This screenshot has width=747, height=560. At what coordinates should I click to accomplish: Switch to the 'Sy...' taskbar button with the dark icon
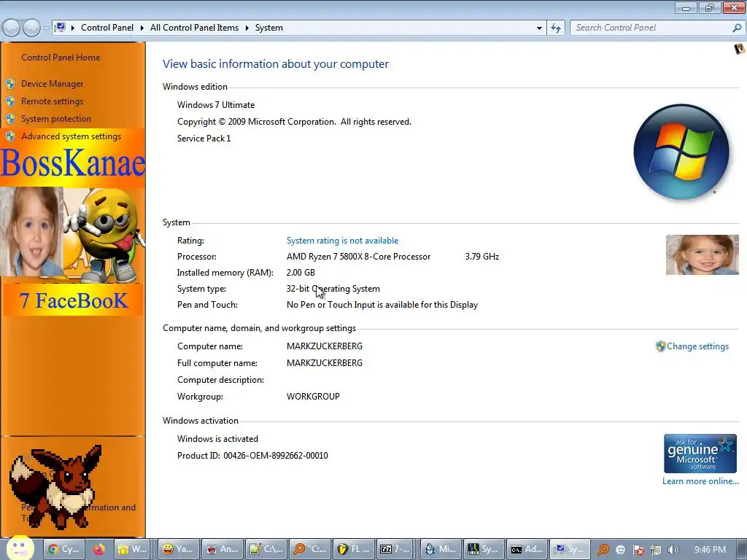484,550
